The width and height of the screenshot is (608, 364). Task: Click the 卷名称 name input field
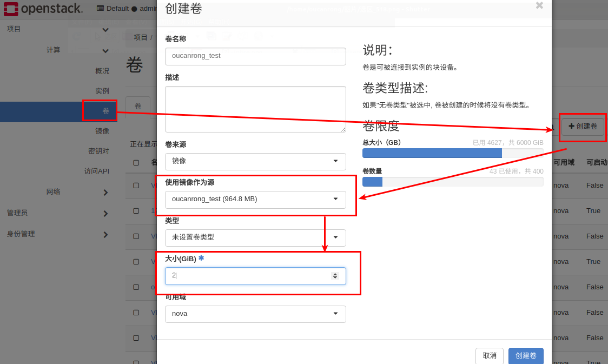tap(255, 56)
